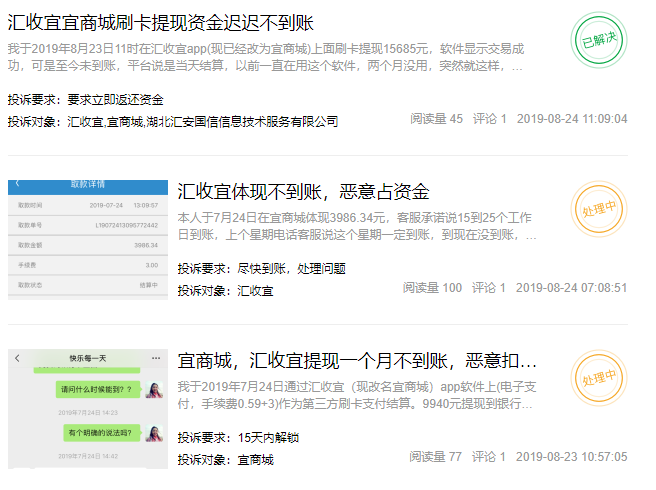Click timestamp 2019-08-24 11:09:04
Viewport: 656px width, 490px height.
(x=572, y=119)
